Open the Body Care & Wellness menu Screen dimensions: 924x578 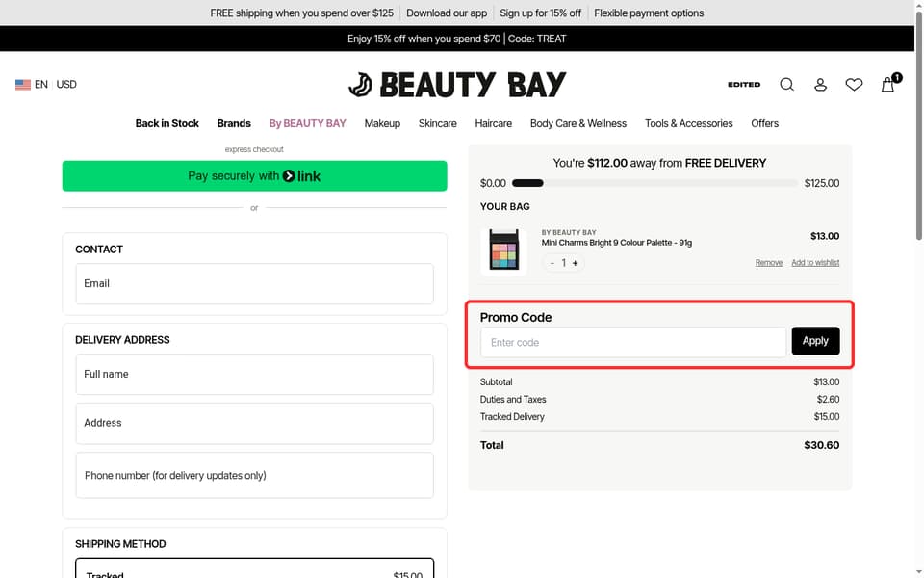[x=578, y=123]
